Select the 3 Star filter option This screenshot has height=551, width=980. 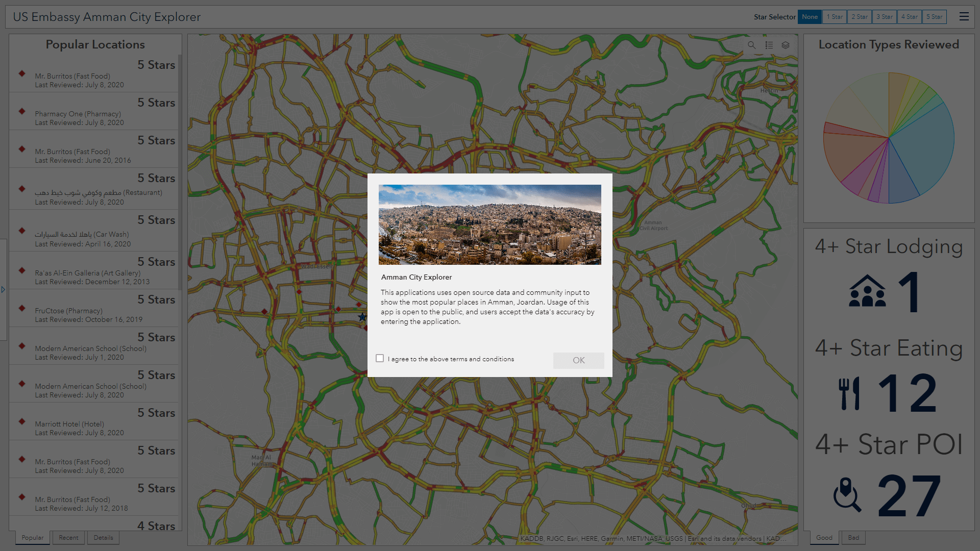click(x=884, y=17)
